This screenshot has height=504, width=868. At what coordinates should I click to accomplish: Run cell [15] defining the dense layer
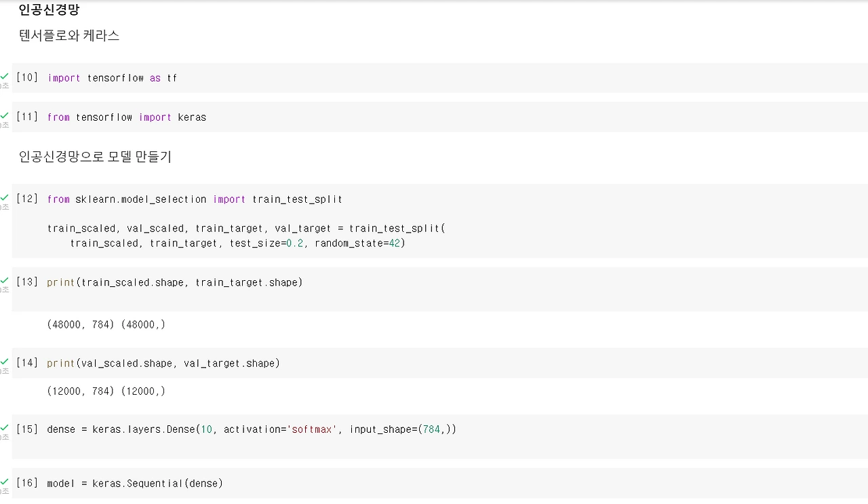pyautogui.click(x=27, y=429)
